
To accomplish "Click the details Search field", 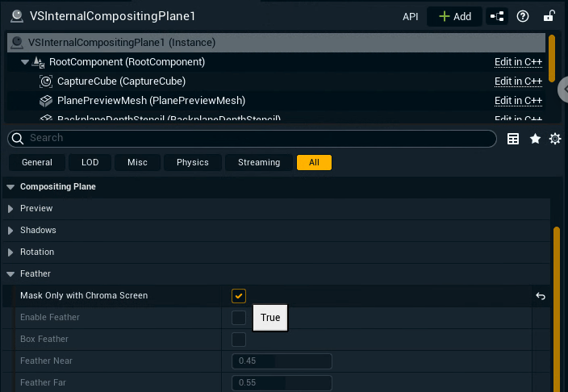I will click(x=258, y=139).
